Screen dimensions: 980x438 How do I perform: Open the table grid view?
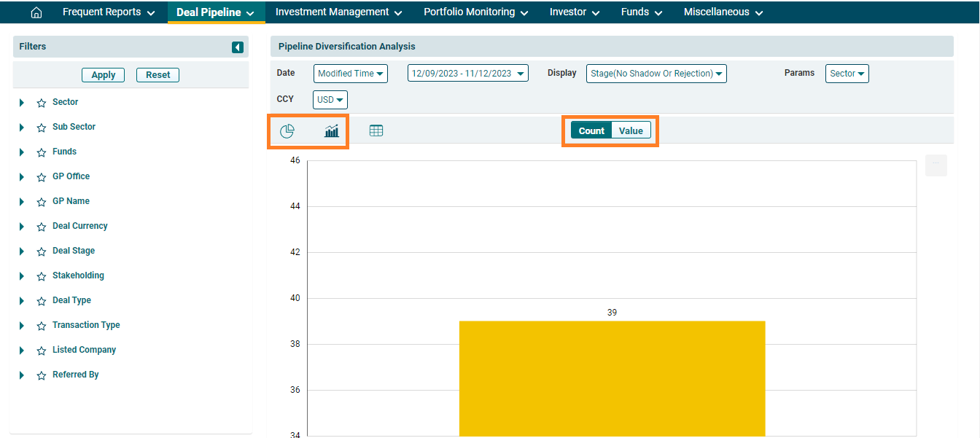[x=376, y=131]
